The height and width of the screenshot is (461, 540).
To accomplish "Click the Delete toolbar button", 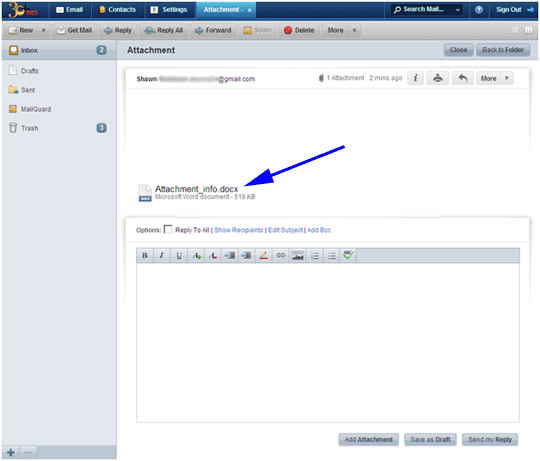I will click(299, 31).
